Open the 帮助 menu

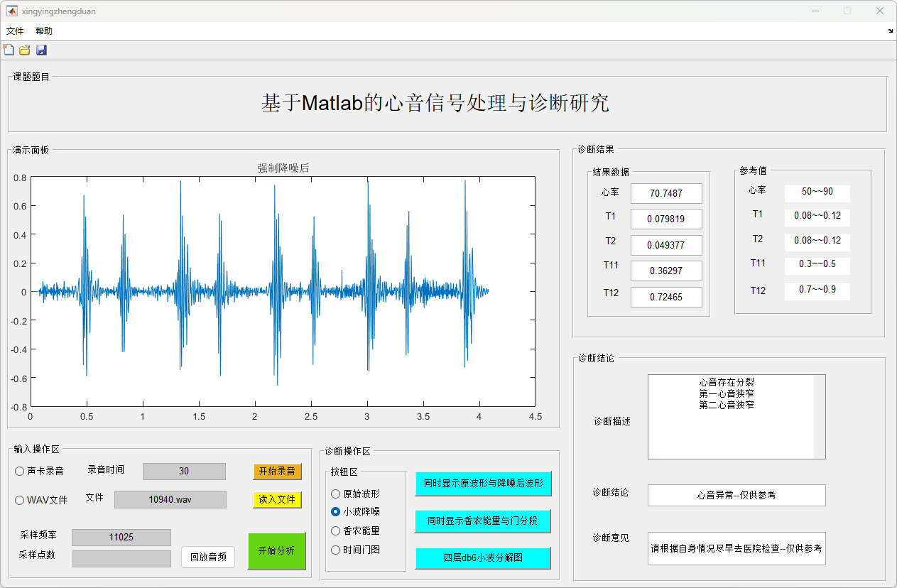pos(44,31)
